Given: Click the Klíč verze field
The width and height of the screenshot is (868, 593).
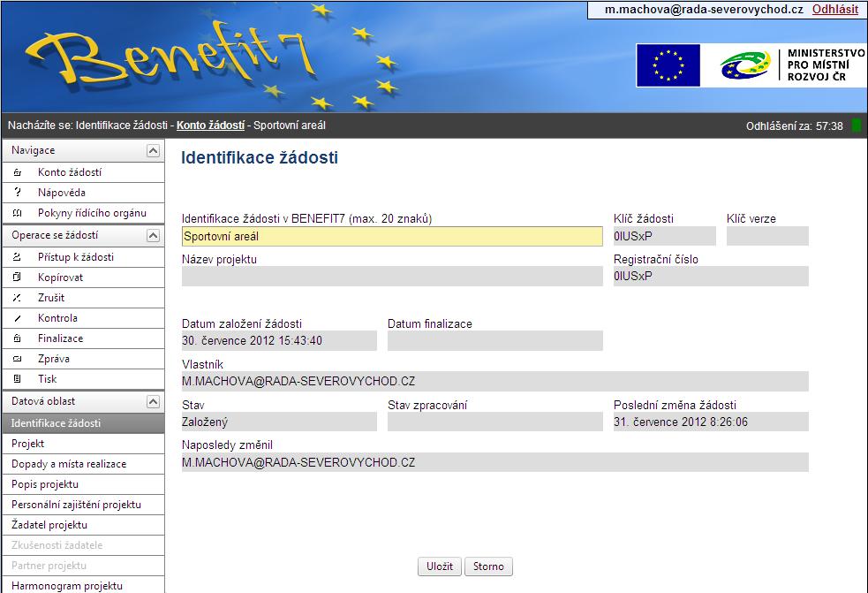Looking at the screenshot, I should [767, 236].
